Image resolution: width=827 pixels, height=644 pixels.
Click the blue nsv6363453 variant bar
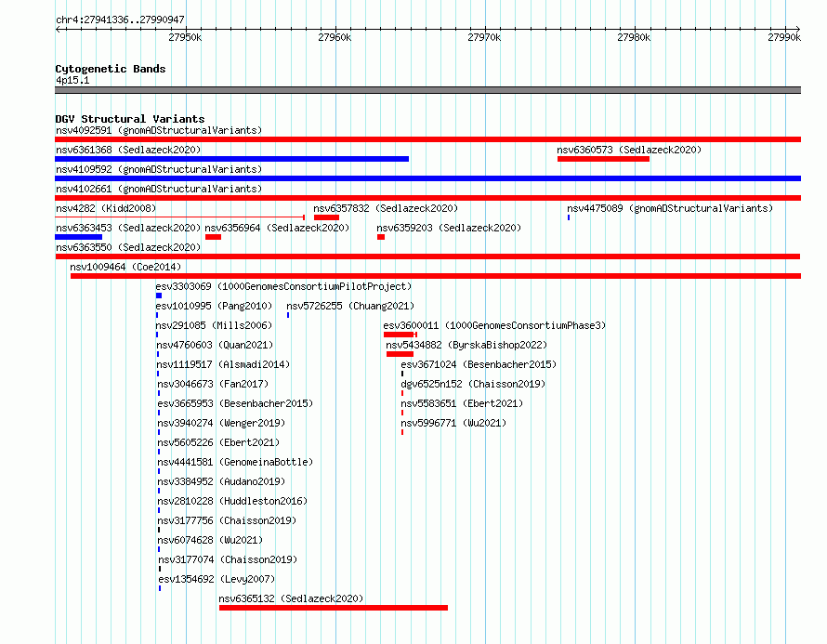(x=79, y=237)
